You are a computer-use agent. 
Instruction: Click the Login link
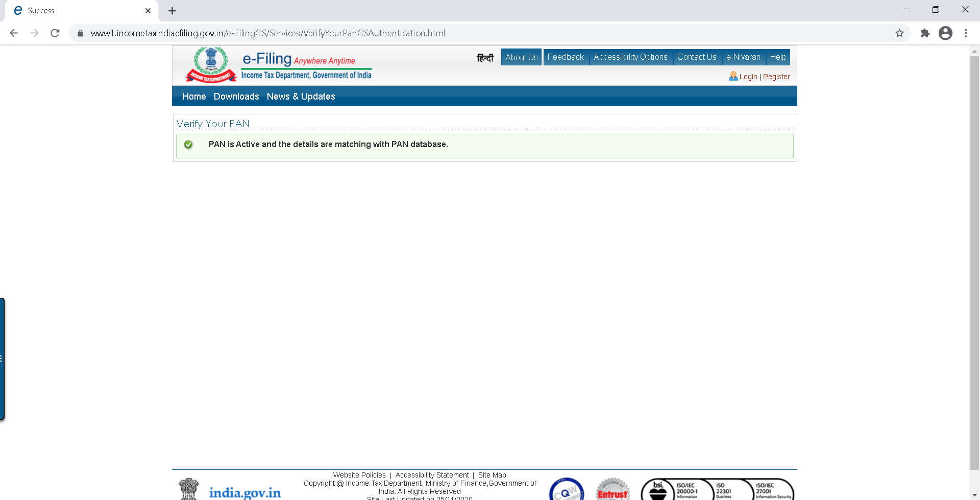(748, 77)
